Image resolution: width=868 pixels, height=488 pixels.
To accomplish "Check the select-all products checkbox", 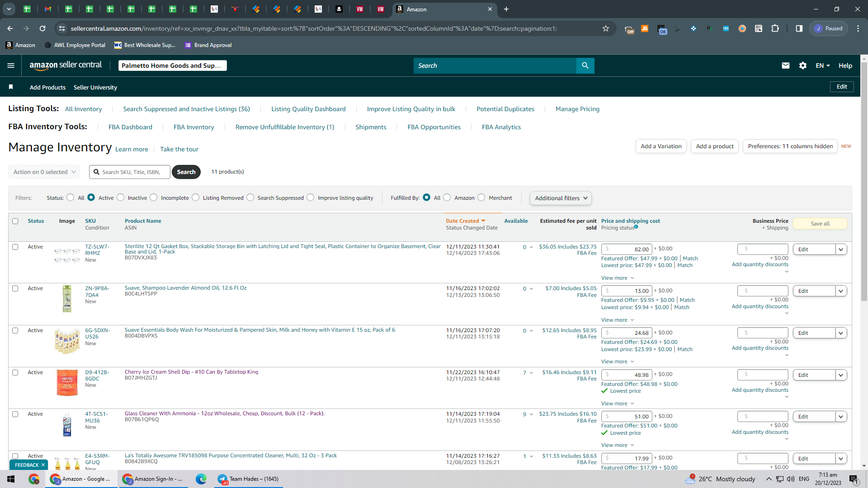I will (15, 221).
